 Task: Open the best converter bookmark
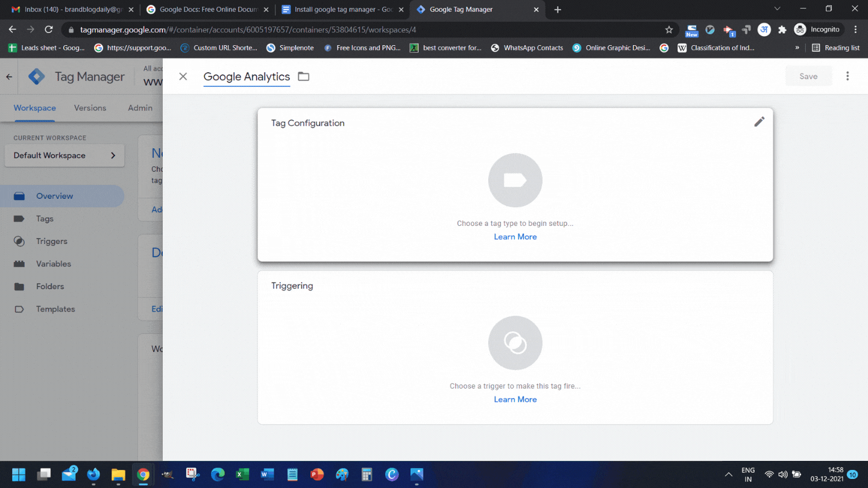445,48
